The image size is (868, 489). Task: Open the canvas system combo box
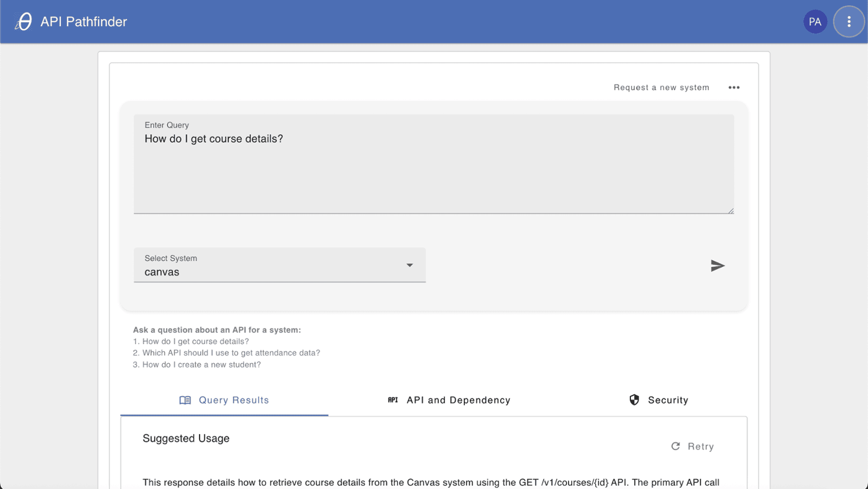(x=271, y=266)
